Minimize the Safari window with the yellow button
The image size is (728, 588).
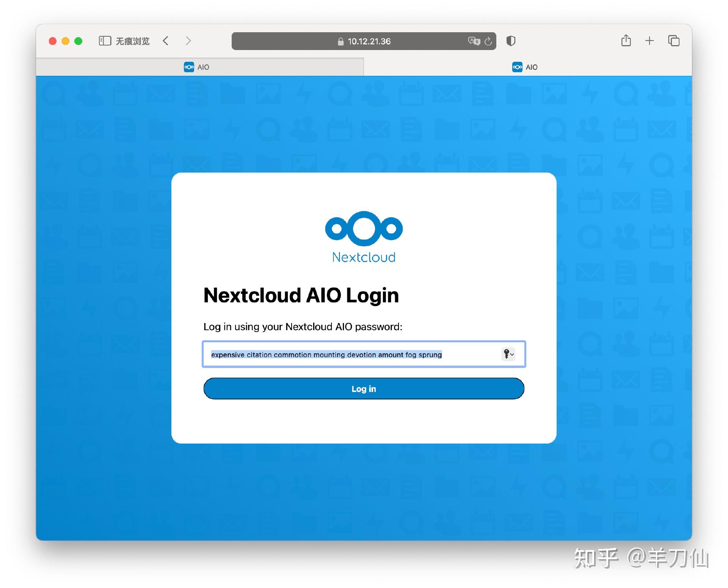coord(66,41)
